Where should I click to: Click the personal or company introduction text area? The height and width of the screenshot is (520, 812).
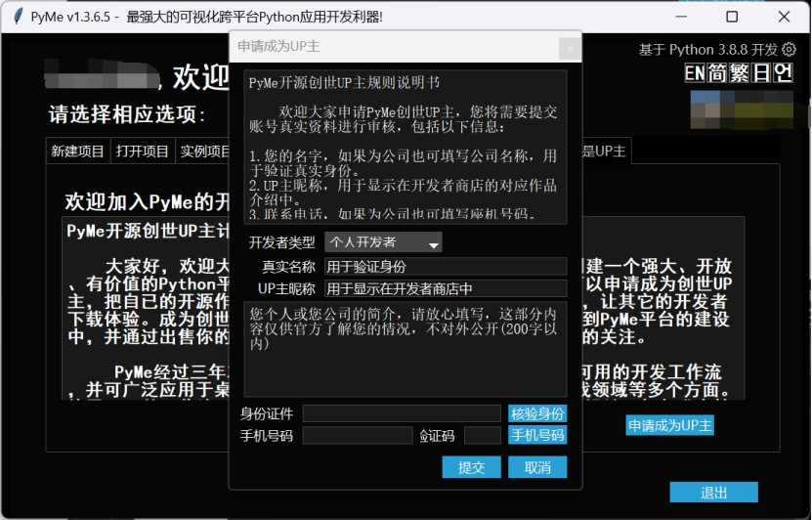coord(405,350)
